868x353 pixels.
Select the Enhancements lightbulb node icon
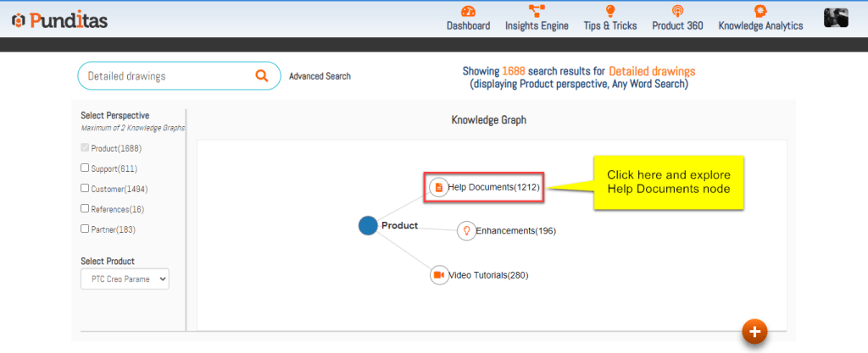tap(466, 230)
